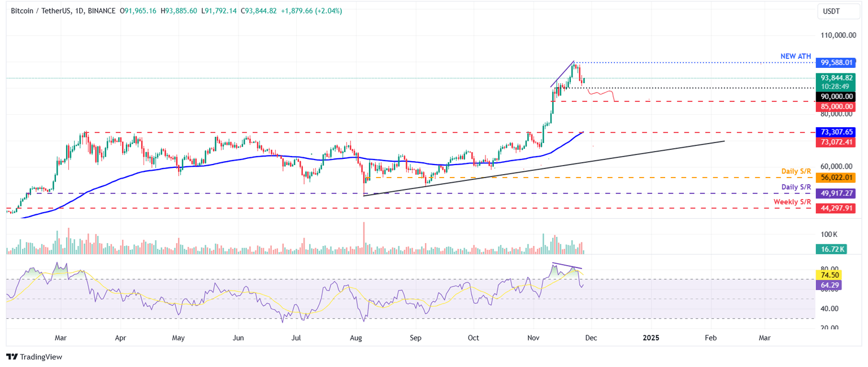
Task: Click the RSI value badge 64.29
Action: click(829, 285)
